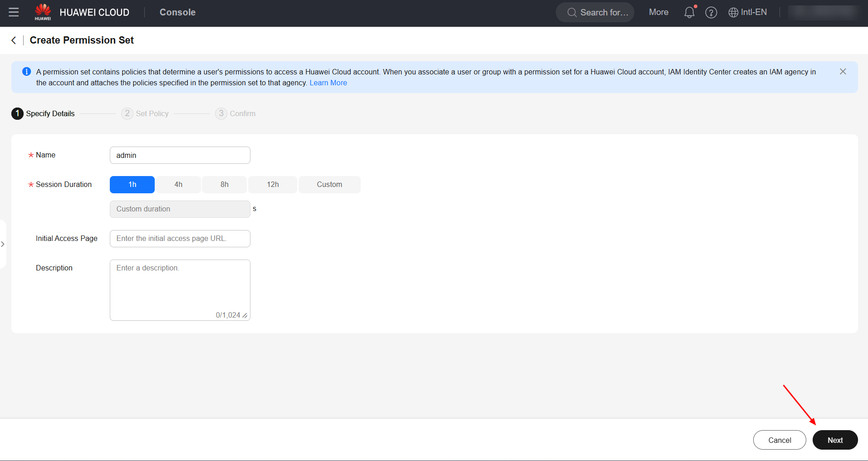868x461 pixels.
Task: Expand the collapsed left side panel
Action: click(x=3, y=244)
